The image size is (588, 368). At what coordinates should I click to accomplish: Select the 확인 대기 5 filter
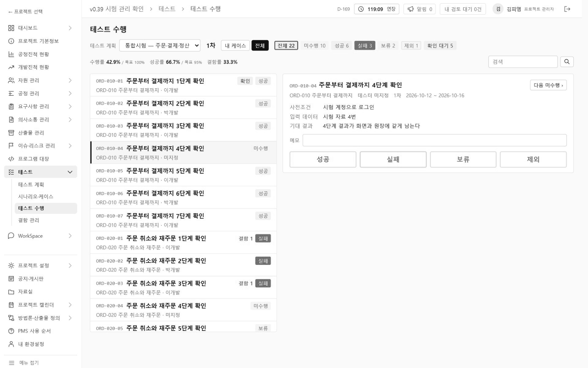440,45
